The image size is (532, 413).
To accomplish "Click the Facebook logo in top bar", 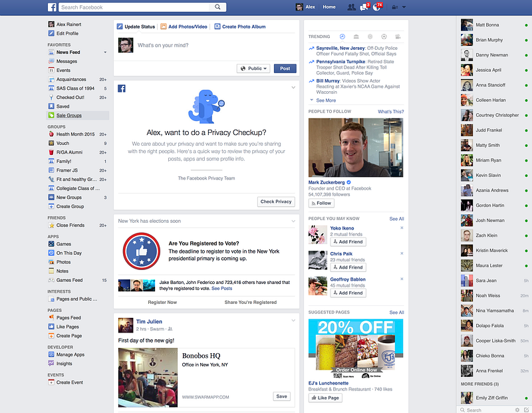I will tap(52, 7).
